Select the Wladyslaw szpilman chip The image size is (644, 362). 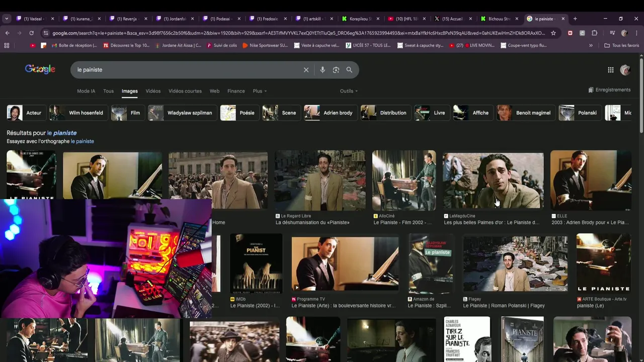click(x=182, y=113)
